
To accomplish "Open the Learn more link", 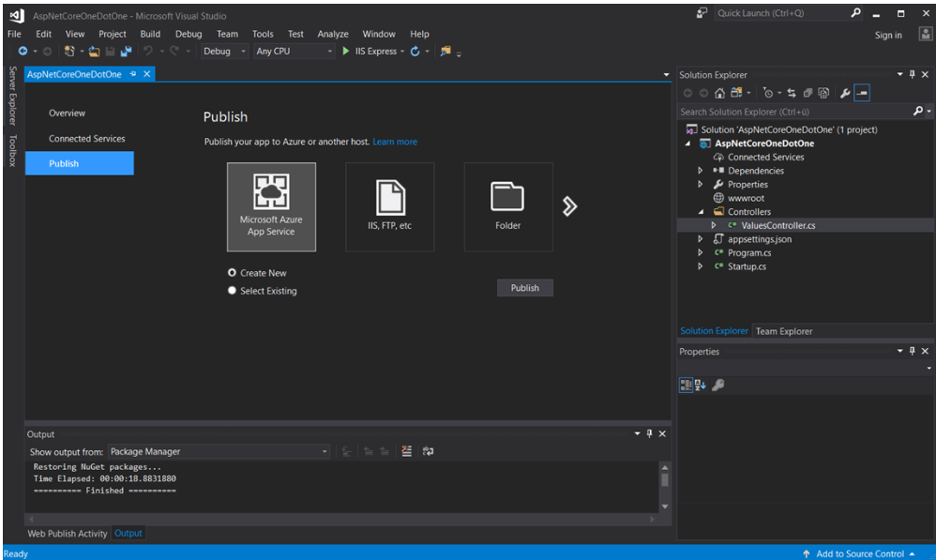I will (395, 142).
